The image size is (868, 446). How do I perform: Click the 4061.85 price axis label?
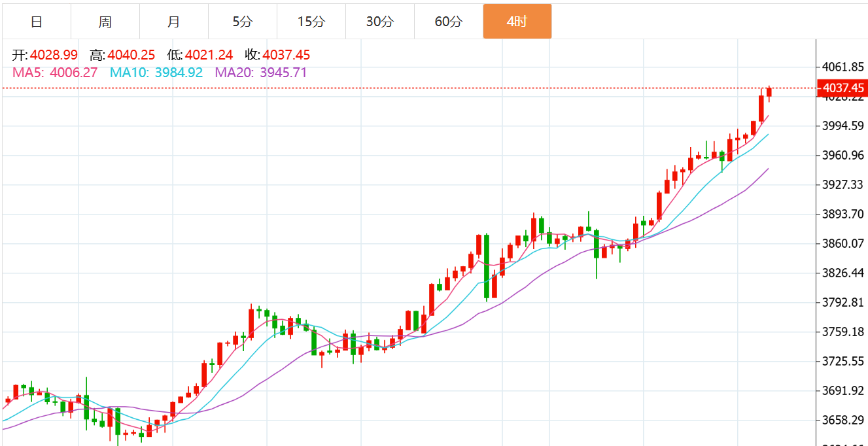pos(843,67)
